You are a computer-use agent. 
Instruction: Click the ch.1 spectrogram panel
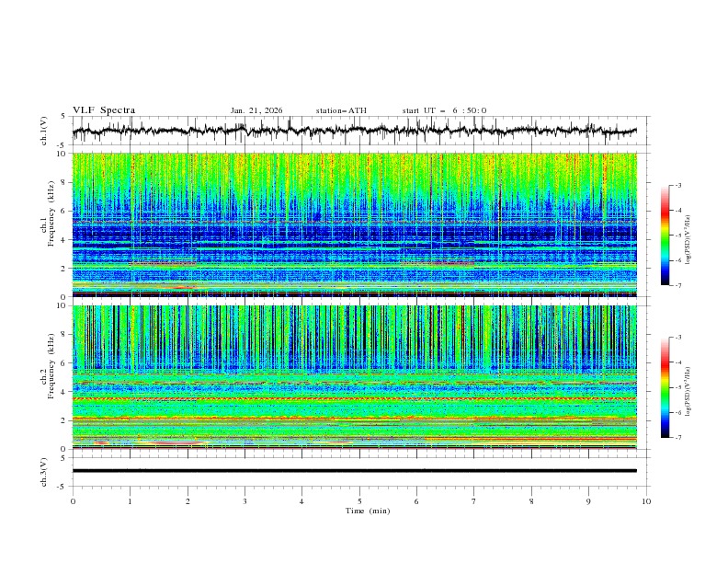coord(354,224)
